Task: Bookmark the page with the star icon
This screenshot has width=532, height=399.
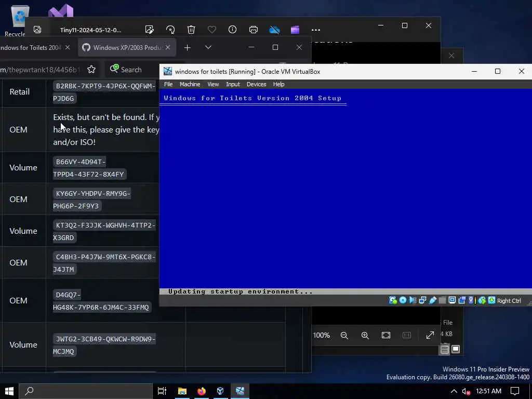Action: (x=91, y=70)
